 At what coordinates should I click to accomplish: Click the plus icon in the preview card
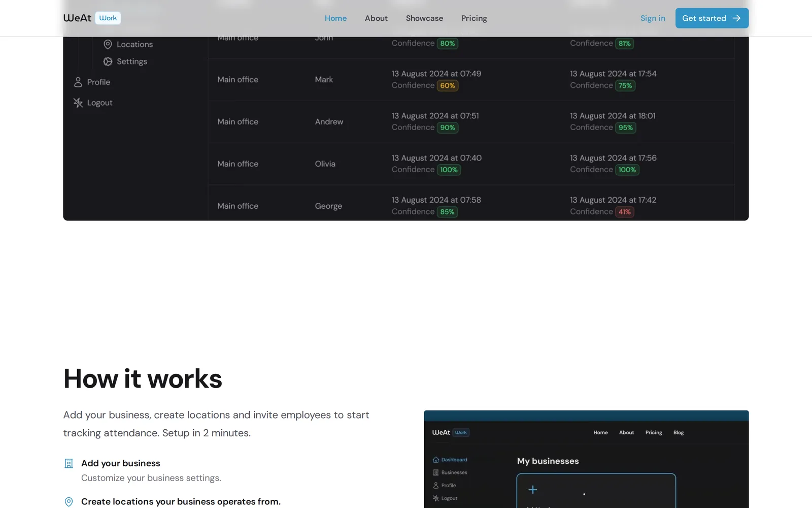click(533, 490)
